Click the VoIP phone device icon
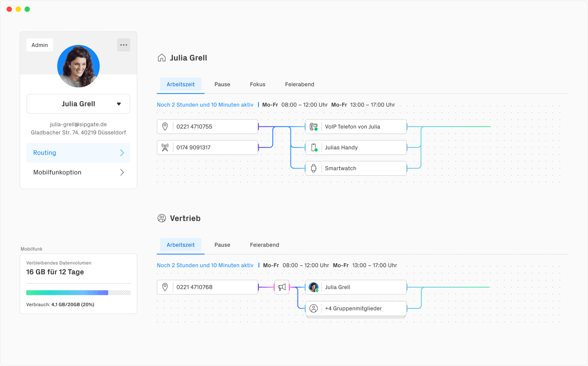 click(x=314, y=127)
